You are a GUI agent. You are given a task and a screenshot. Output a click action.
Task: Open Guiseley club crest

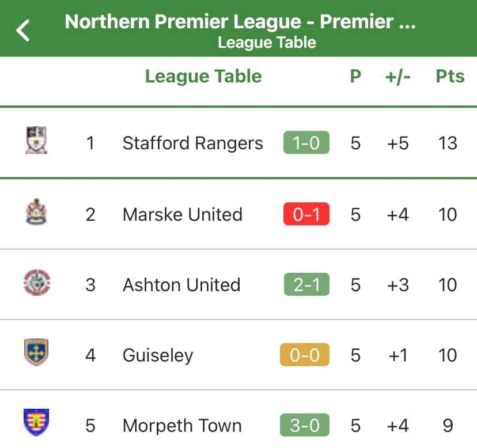(x=36, y=352)
